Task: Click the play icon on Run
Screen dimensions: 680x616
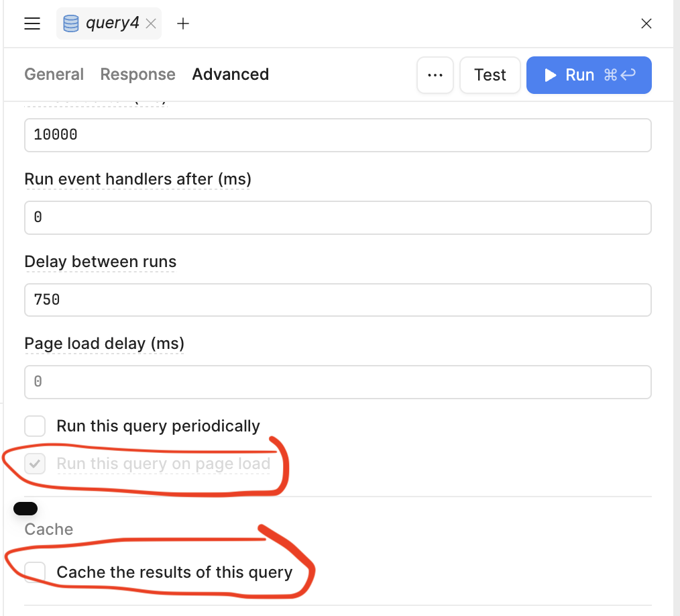Action: pos(551,75)
